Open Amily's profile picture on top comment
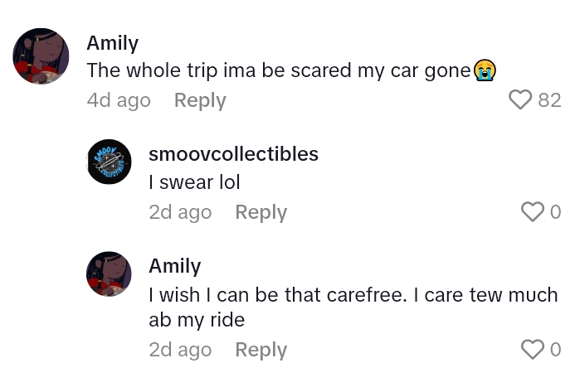Screen dimensions: 570x392 coord(41,56)
